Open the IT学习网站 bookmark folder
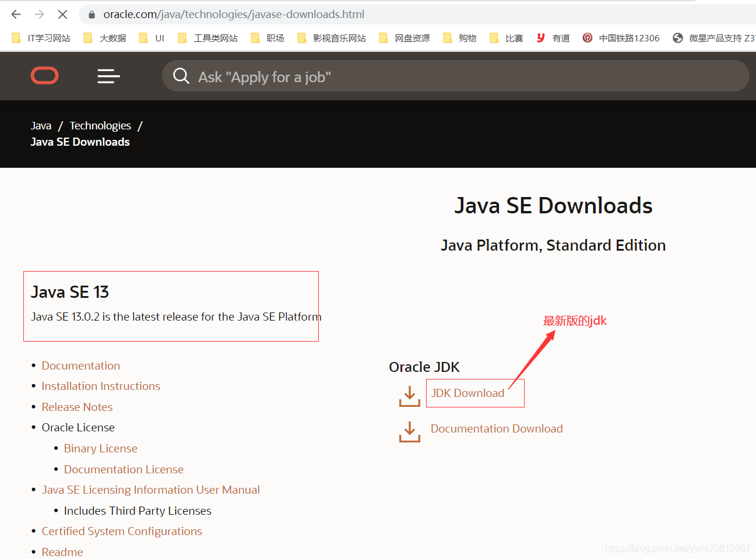This screenshot has height=559, width=756. coord(41,38)
